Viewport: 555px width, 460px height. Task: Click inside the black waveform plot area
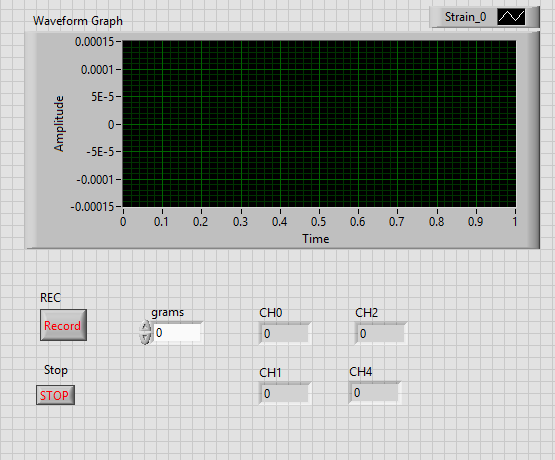(319, 124)
